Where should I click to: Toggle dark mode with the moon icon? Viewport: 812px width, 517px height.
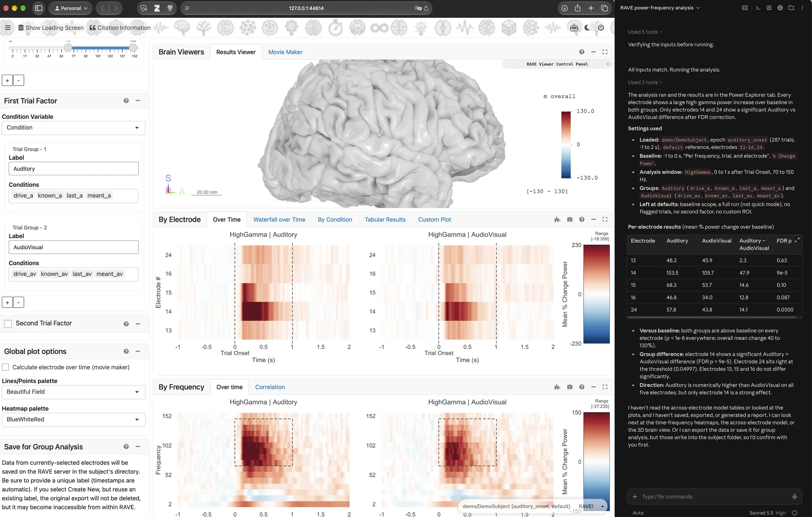(x=587, y=28)
